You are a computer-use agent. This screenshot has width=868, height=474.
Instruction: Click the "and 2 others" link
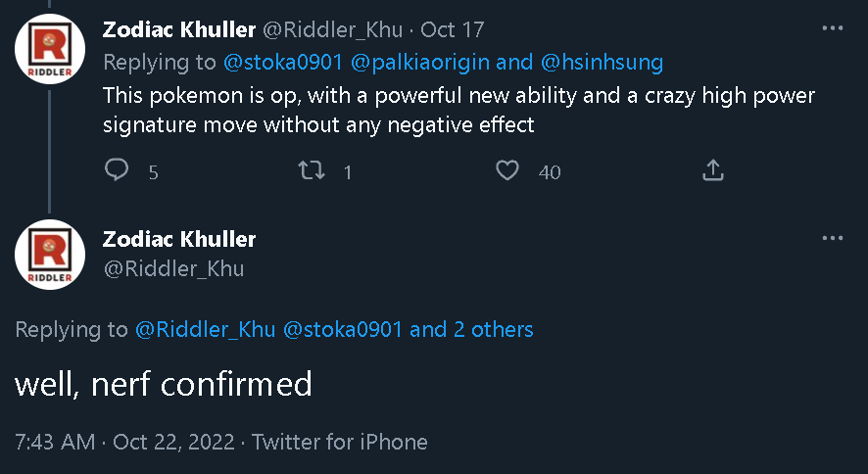tap(471, 329)
